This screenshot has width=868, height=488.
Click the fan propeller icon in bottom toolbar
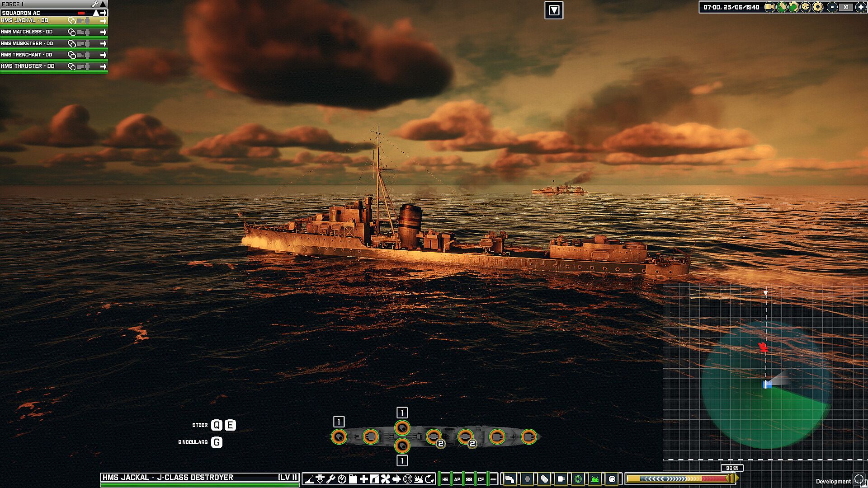point(386,479)
